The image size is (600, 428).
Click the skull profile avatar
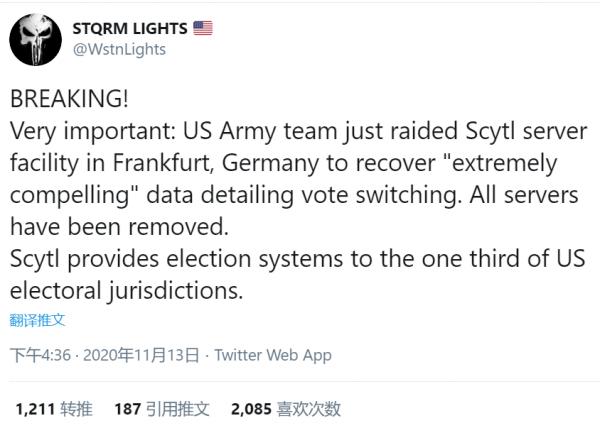34,39
